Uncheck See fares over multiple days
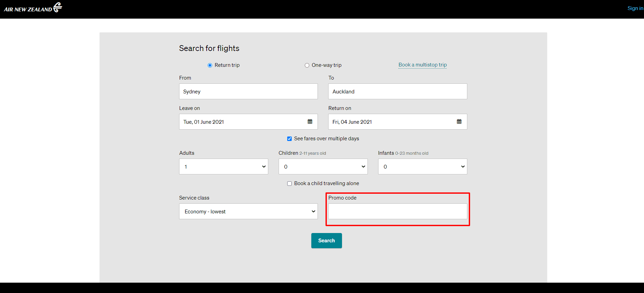The height and width of the screenshot is (293, 644). pyautogui.click(x=289, y=139)
